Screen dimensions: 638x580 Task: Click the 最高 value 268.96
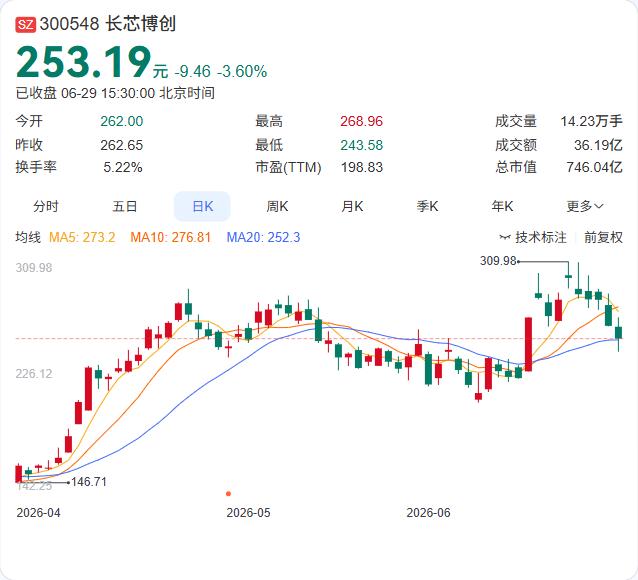pyautogui.click(x=361, y=121)
